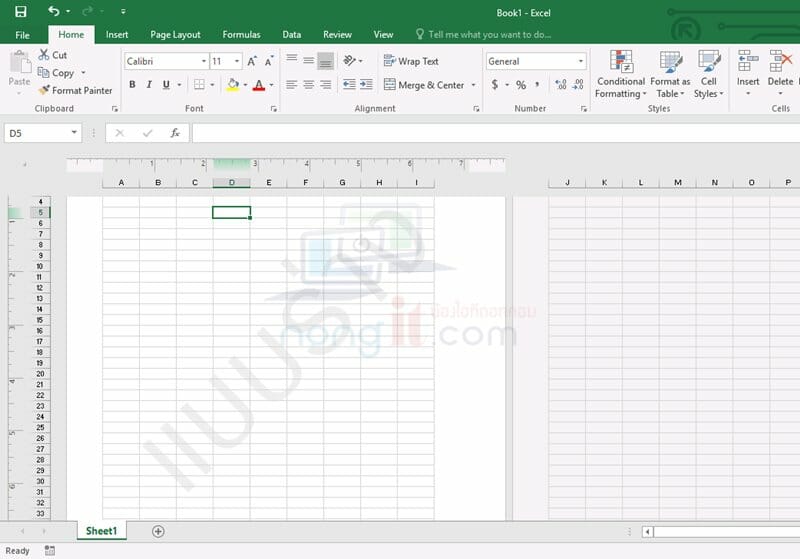Save the workbook with the floppy disk icon
The height and width of the screenshot is (559, 800).
(21, 11)
